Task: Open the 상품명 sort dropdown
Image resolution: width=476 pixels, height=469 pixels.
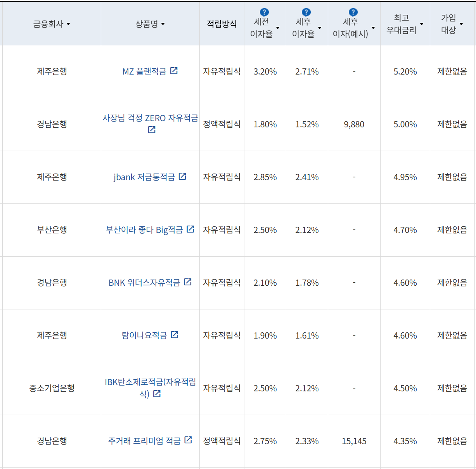Action: (x=163, y=24)
